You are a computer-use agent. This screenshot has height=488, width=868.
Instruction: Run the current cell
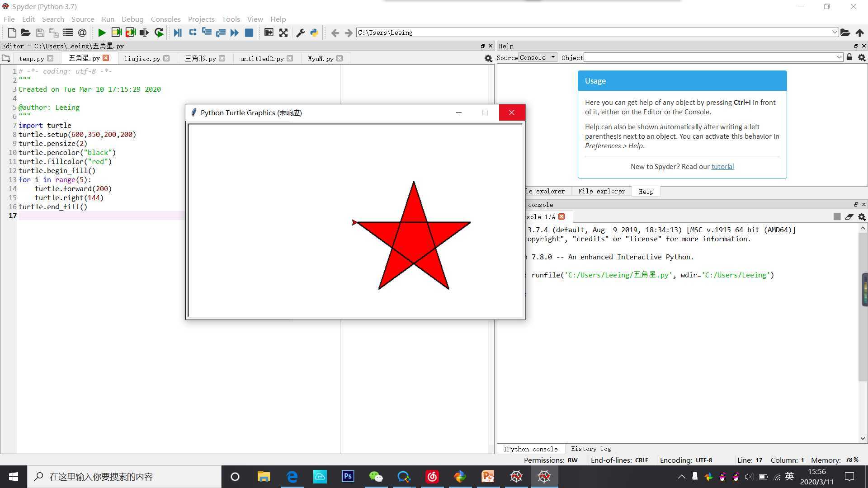[116, 33]
